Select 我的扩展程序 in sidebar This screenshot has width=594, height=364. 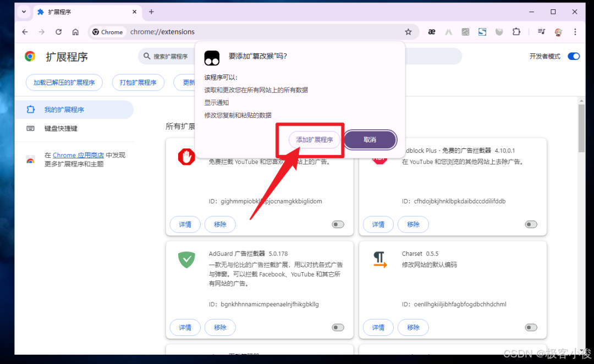74,109
